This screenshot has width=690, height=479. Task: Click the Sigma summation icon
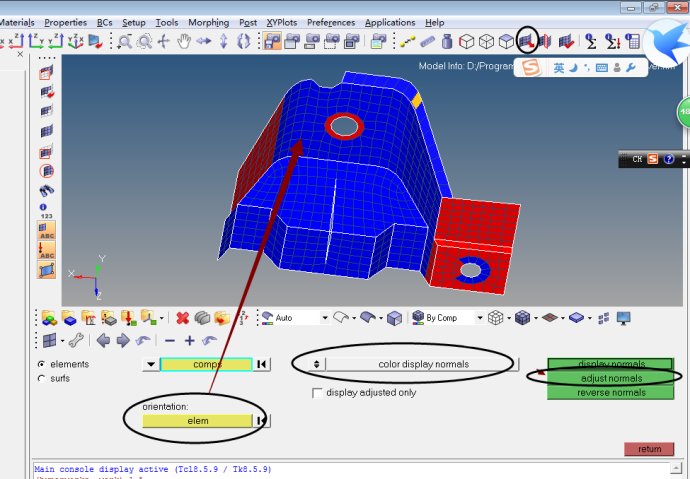[x=591, y=41]
